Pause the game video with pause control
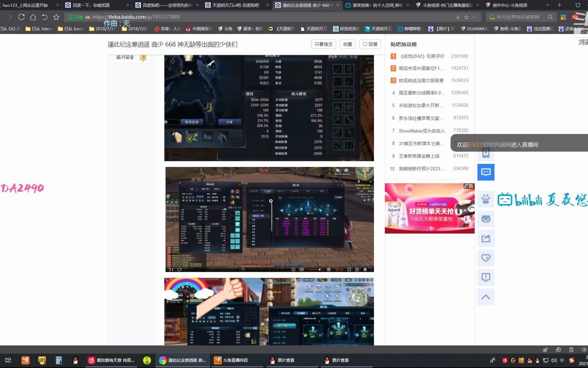The image size is (588, 368). pyautogui.click(x=171, y=270)
